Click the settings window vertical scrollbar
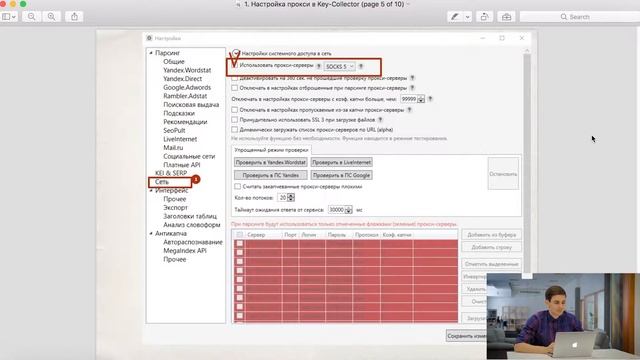640x360 pixels. pyautogui.click(x=527, y=163)
